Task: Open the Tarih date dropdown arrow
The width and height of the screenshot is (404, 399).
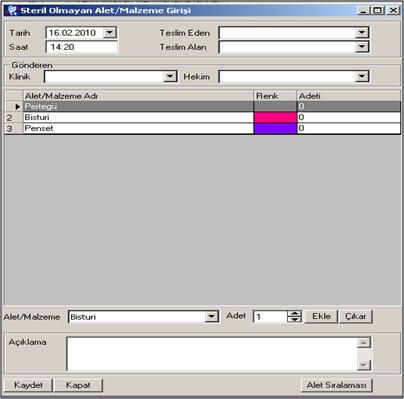Action: point(109,33)
